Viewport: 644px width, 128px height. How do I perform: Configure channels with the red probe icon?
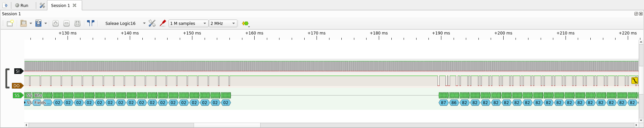(163, 23)
